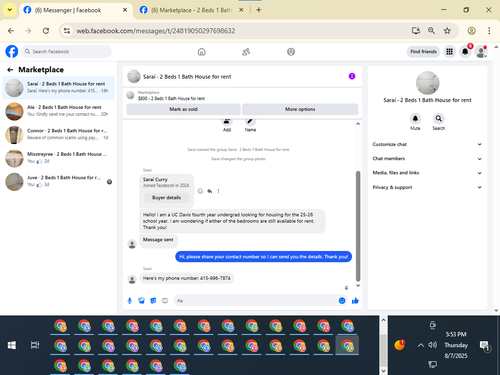Mute the Sarai chat notifications

(415, 119)
